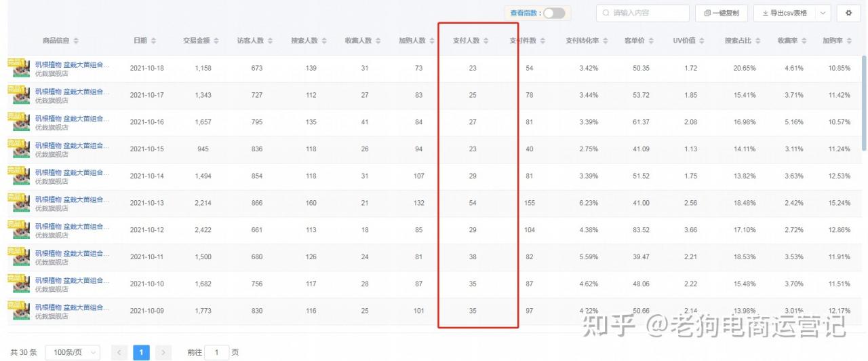Click 支付人数 value 54
This screenshot has height=361, width=868.
pos(473,203)
